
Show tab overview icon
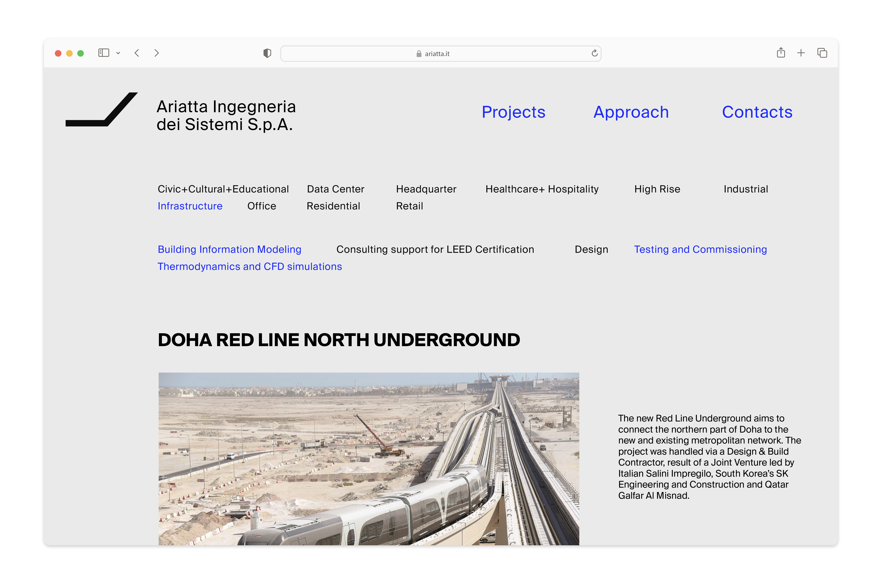pos(822,53)
